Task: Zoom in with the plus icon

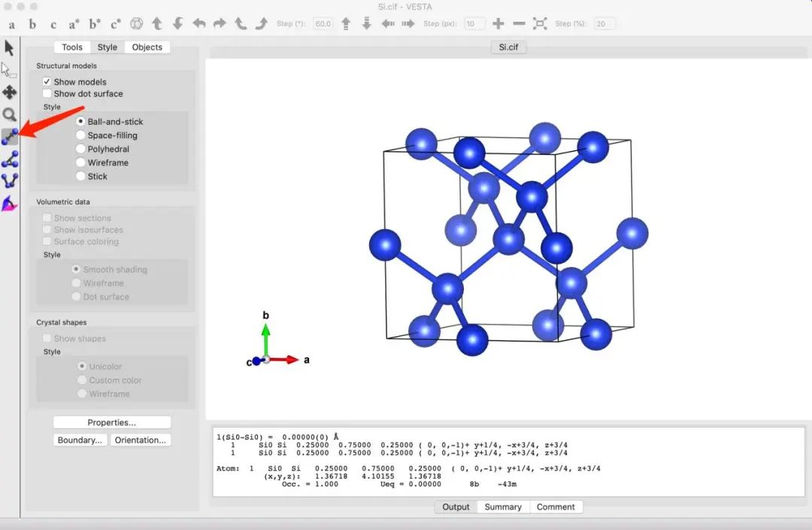Action: point(498,23)
